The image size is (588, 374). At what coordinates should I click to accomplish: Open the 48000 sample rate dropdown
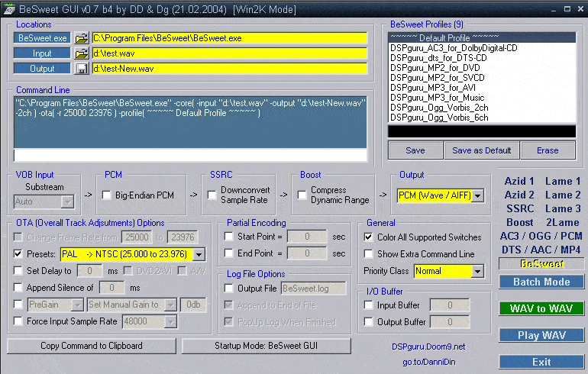(170, 321)
